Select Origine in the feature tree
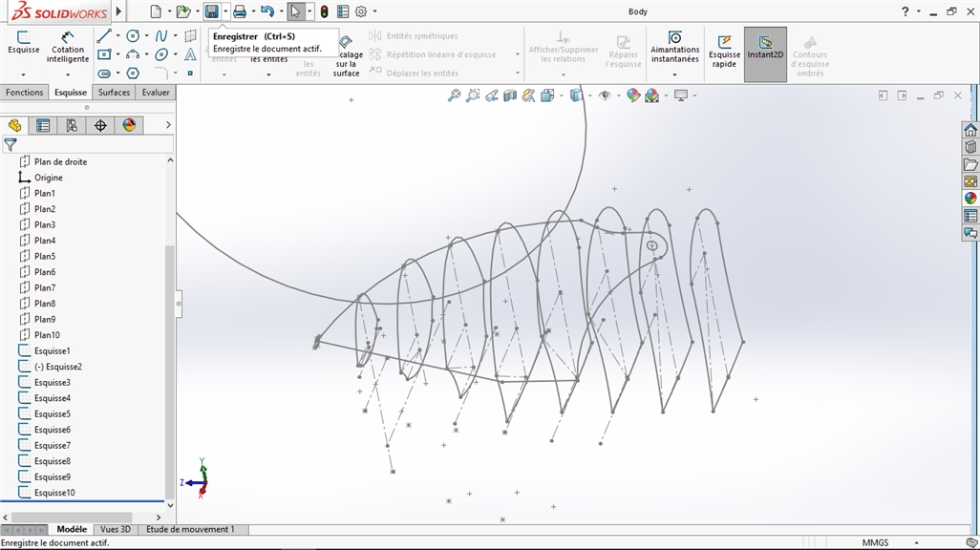980x550 pixels. pyautogui.click(x=48, y=178)
